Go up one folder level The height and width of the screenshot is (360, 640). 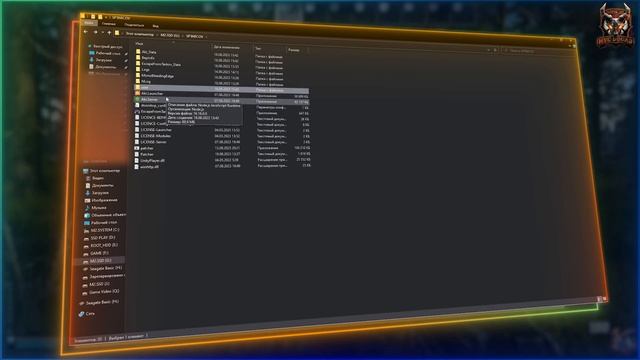pyautogui.click(x=109, y=33)
